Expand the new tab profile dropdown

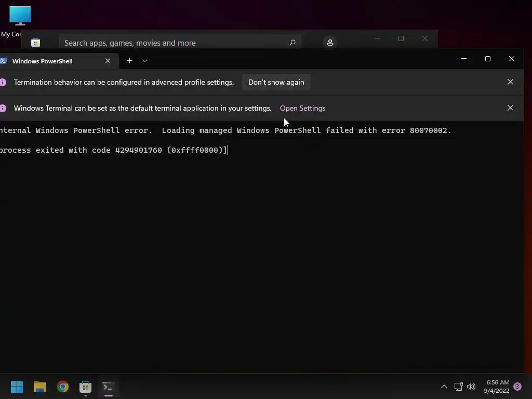(x=145, y=61)
